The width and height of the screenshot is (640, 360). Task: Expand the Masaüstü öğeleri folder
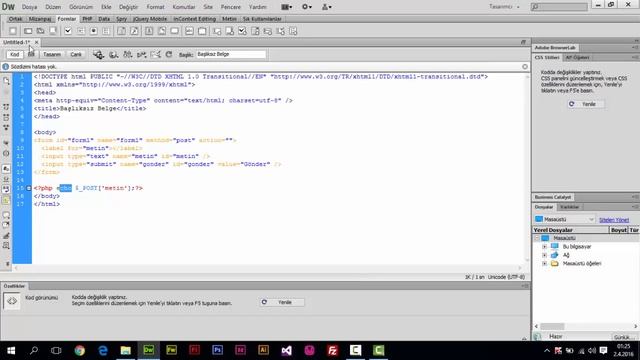[544, 264]
